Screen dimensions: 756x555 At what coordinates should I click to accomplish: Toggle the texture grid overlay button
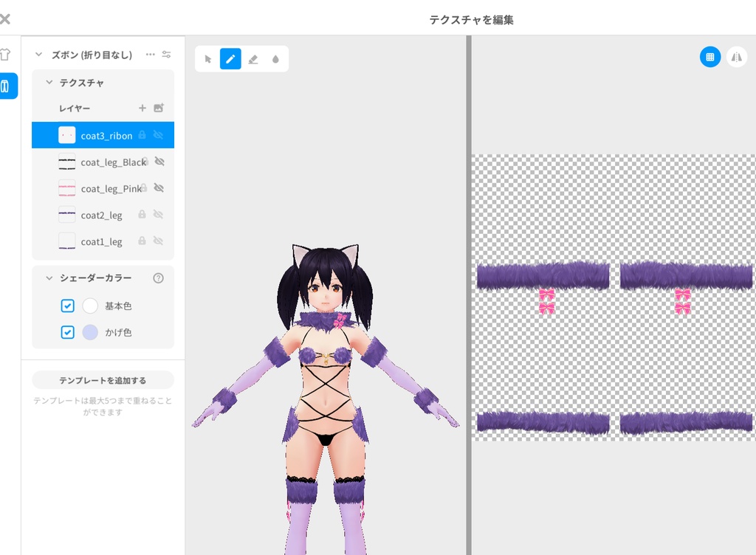pyautogui.click(x=709, y=56)
